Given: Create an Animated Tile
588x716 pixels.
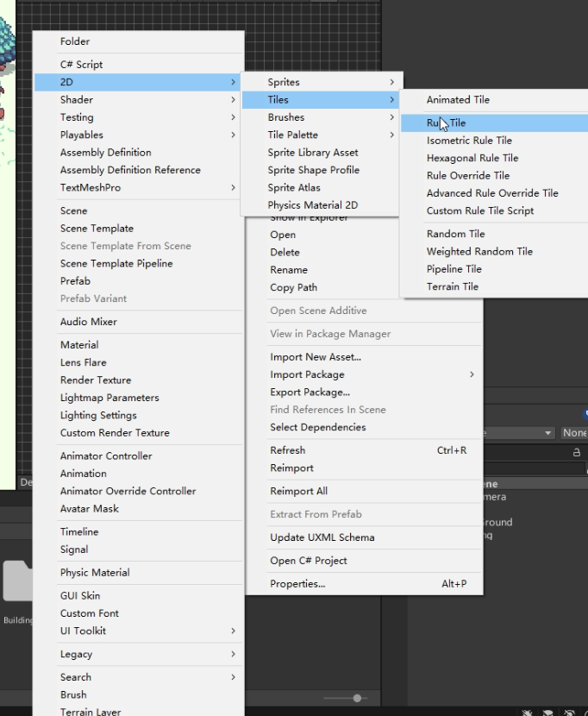Looking at the screenshot, I should click(x=494, y=99).
